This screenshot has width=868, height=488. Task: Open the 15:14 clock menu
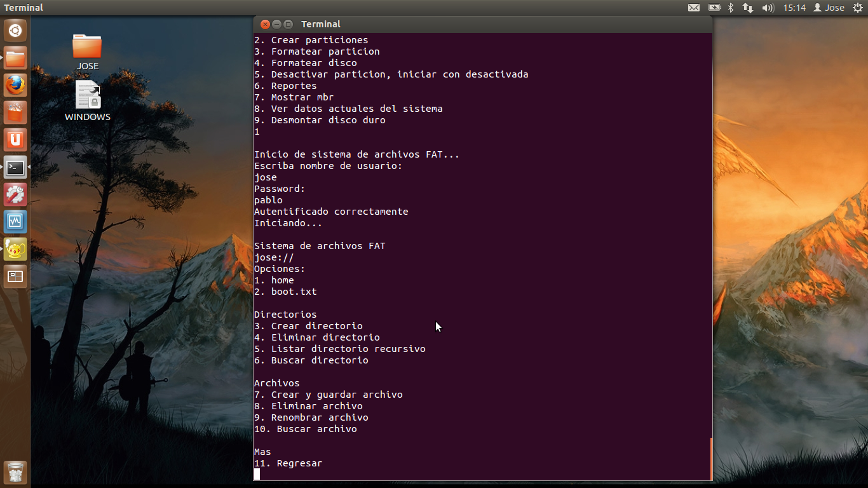794,8
